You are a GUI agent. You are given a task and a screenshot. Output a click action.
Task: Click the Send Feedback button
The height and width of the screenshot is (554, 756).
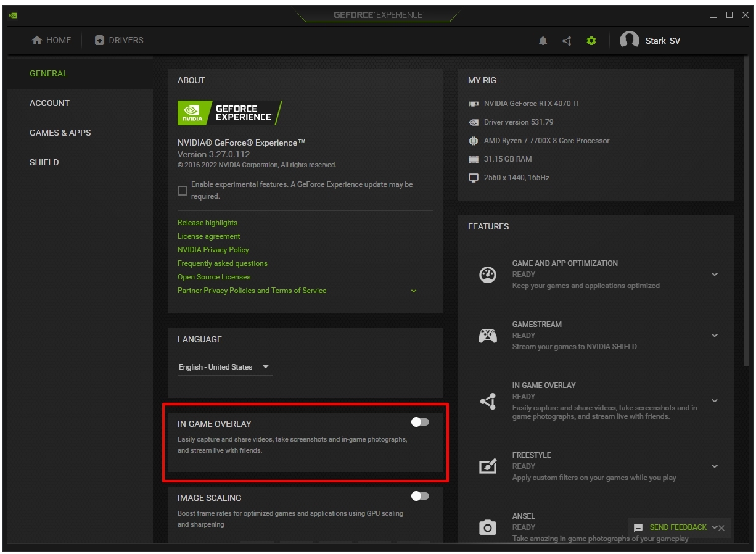click(x=678, y=527)
